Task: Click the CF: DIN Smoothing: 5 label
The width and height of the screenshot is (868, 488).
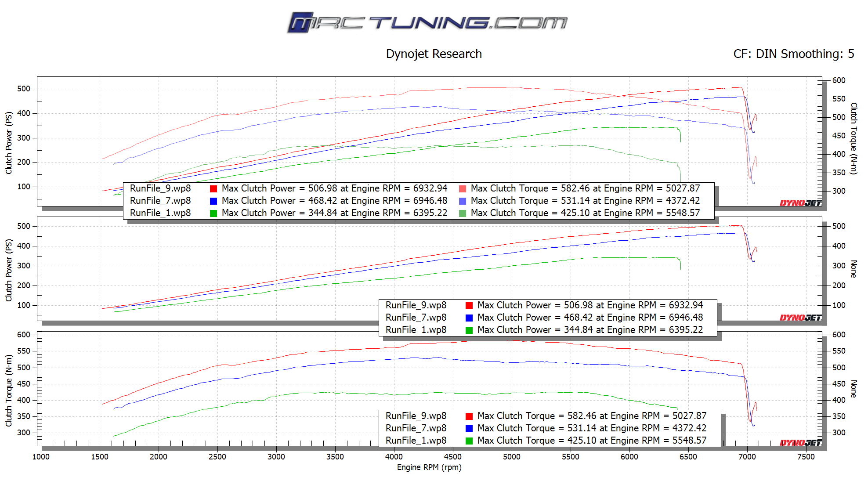Action: 793,54
